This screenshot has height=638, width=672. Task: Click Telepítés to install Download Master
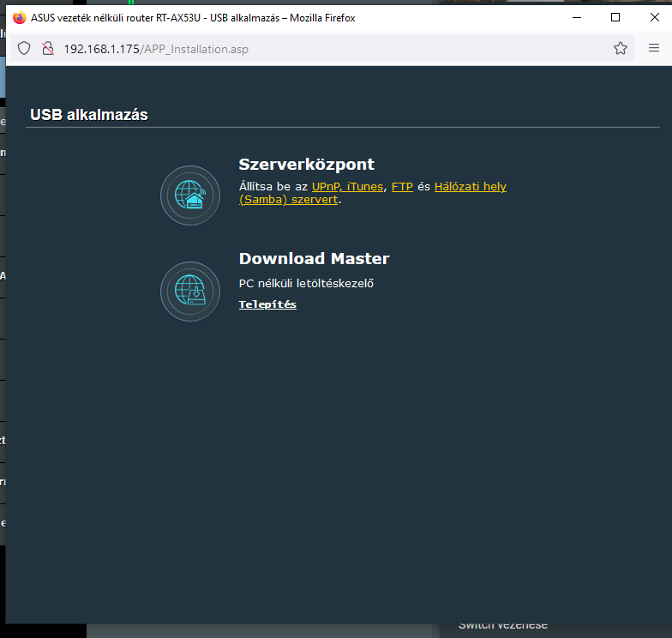pyautogui.click(x=267, y=304)
